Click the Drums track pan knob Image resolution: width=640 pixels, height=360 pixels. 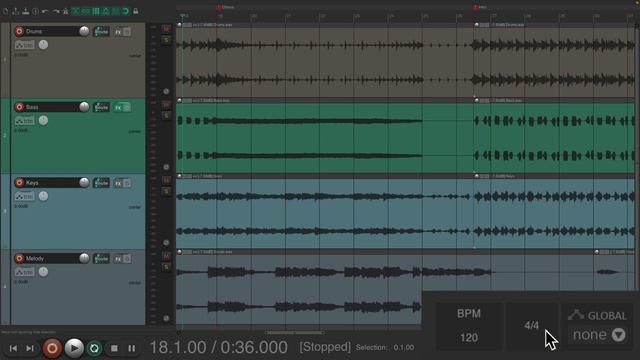coord(43,44)
